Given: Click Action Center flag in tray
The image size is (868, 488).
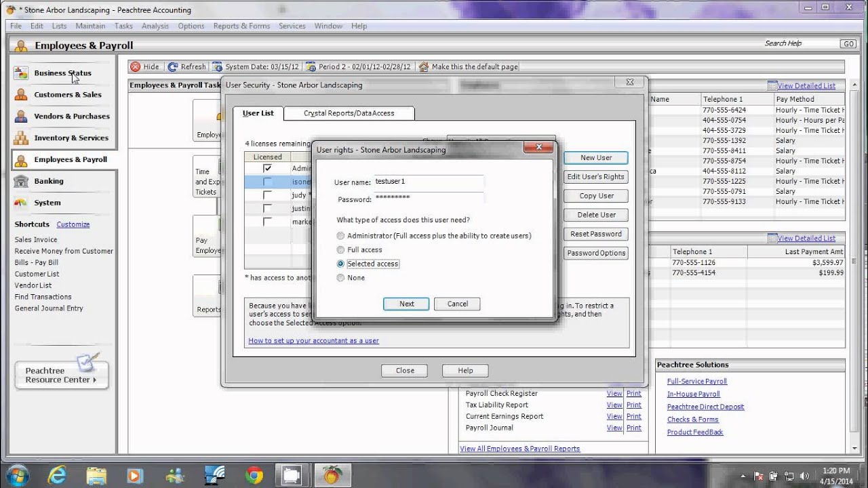Looking at the screenshot, I should (x=759, y=476).
